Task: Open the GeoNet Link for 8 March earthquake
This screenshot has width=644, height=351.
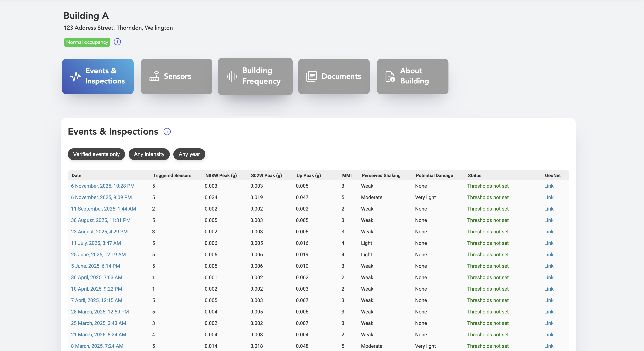Action: [x=549, y=346]
